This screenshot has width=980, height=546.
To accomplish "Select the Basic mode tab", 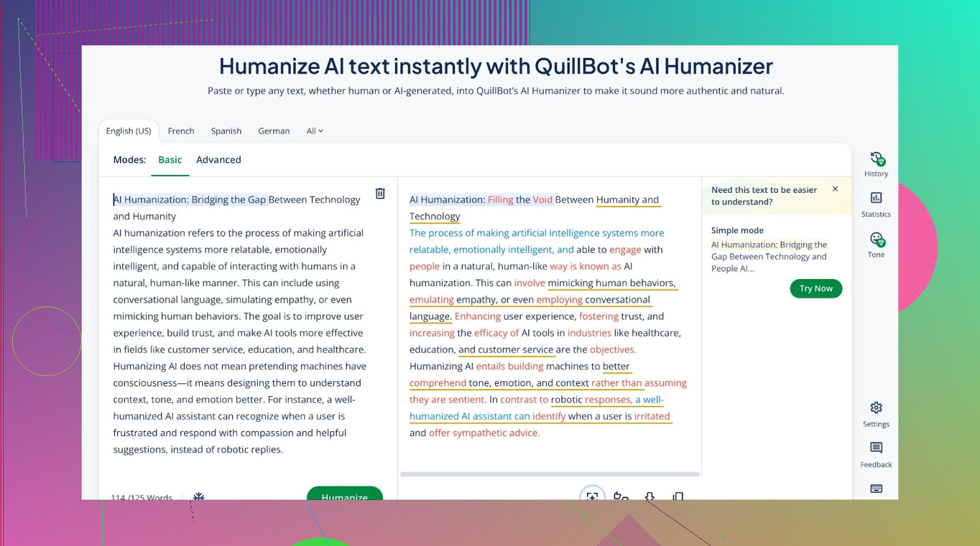I will pyautogui.click(x=170, y=160).
